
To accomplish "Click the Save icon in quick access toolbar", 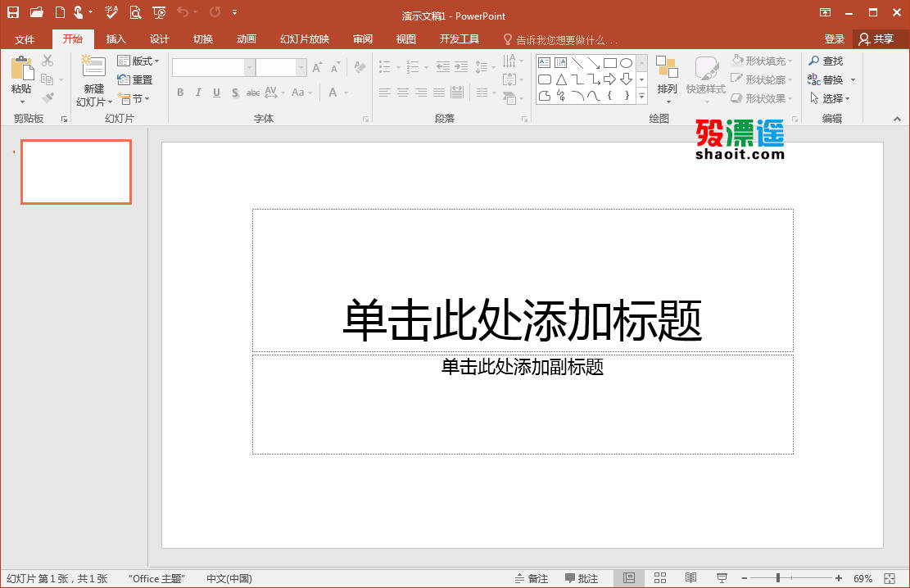I will (13, 11).
